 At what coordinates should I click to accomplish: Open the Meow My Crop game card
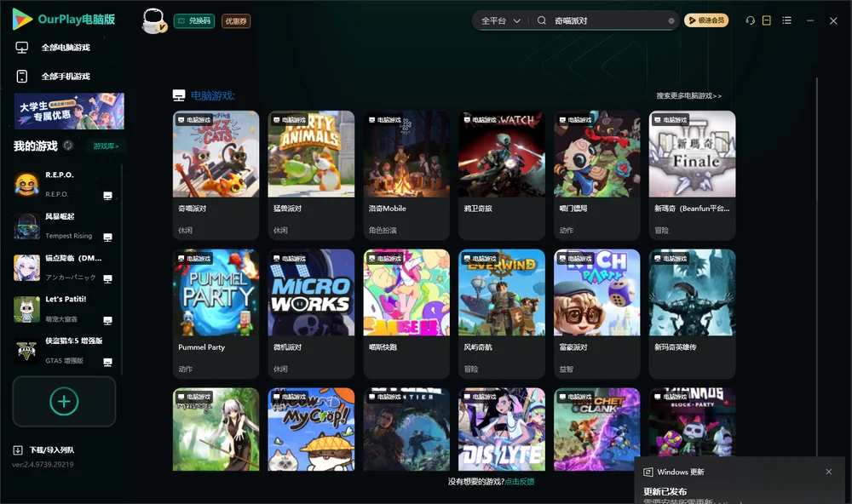[311, 429]
